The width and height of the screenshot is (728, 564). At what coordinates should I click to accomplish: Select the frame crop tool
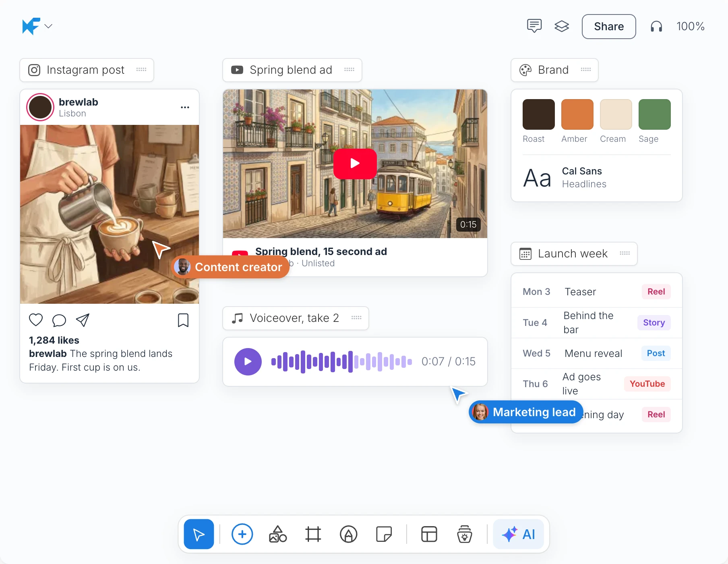(313, 534)
